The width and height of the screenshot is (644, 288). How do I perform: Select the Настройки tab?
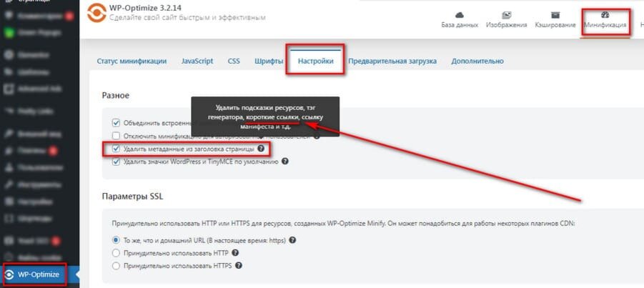click(315, 61)
